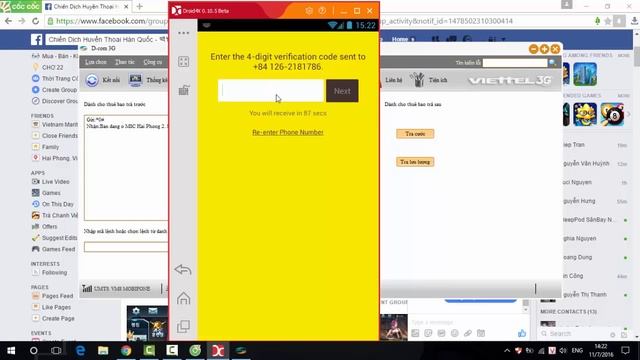The image size is (640, 360).
Task: Click the 8 Ball Pool game thumbnail
Action: pos(612,114)
